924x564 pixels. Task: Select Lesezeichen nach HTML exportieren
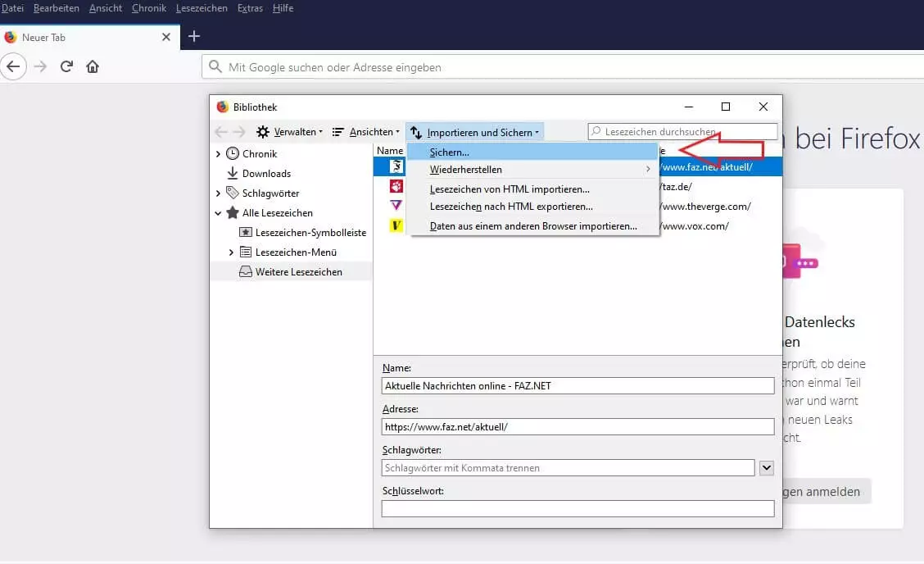511,207
